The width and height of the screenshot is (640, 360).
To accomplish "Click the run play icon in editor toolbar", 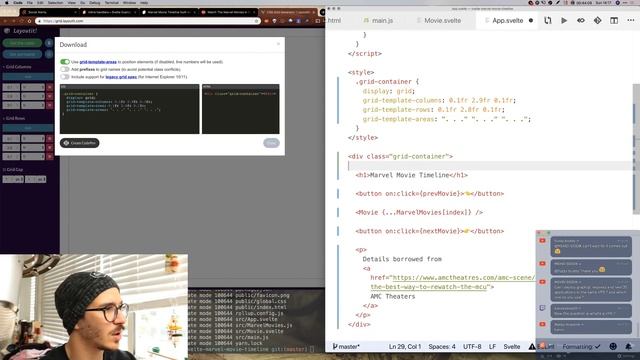I will (x=564, y=20).
